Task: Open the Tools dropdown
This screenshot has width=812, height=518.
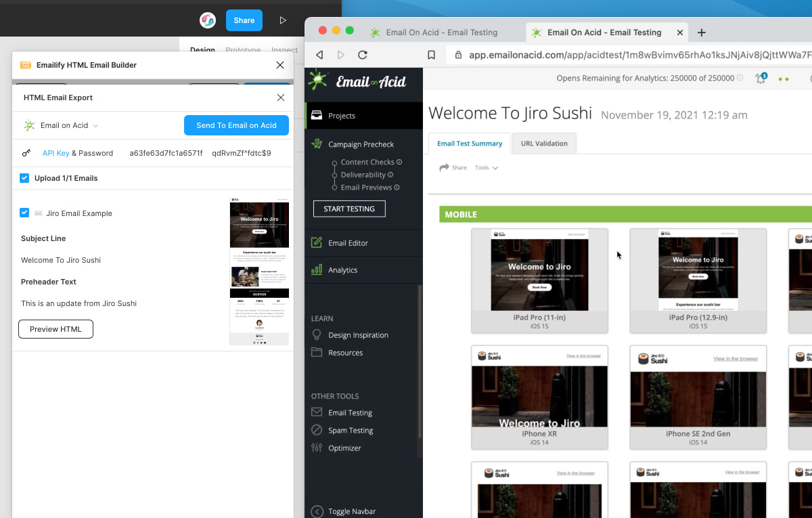Action: point(487,167)
